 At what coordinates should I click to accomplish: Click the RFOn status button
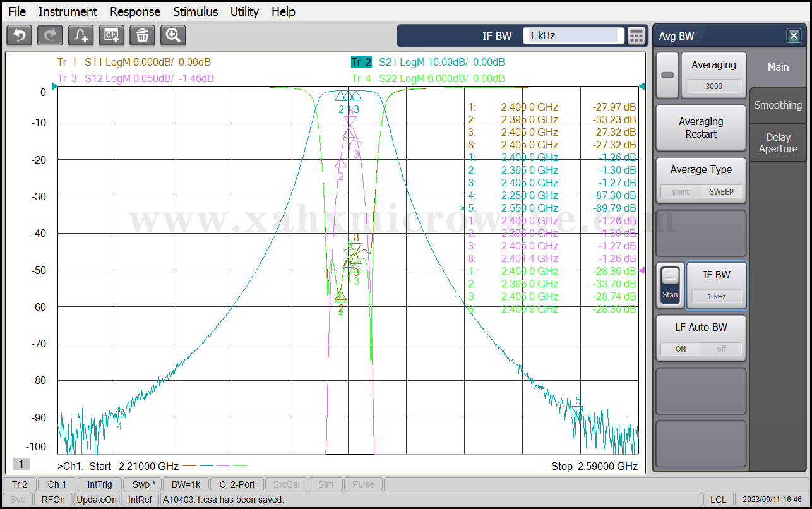point(53,500)
